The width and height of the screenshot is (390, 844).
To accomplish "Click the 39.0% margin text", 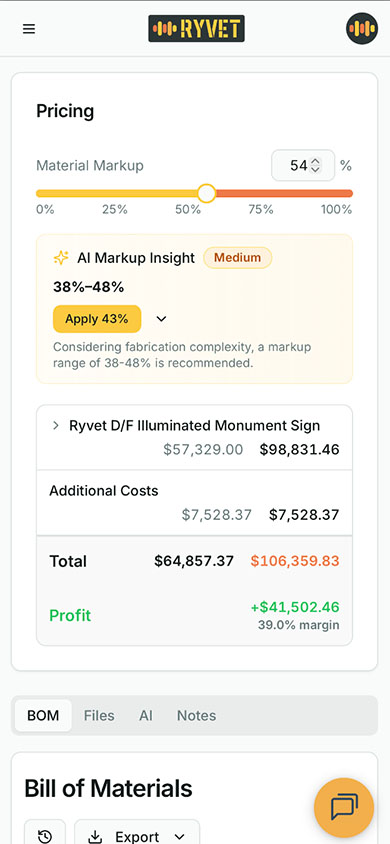I will click(299, 625).
